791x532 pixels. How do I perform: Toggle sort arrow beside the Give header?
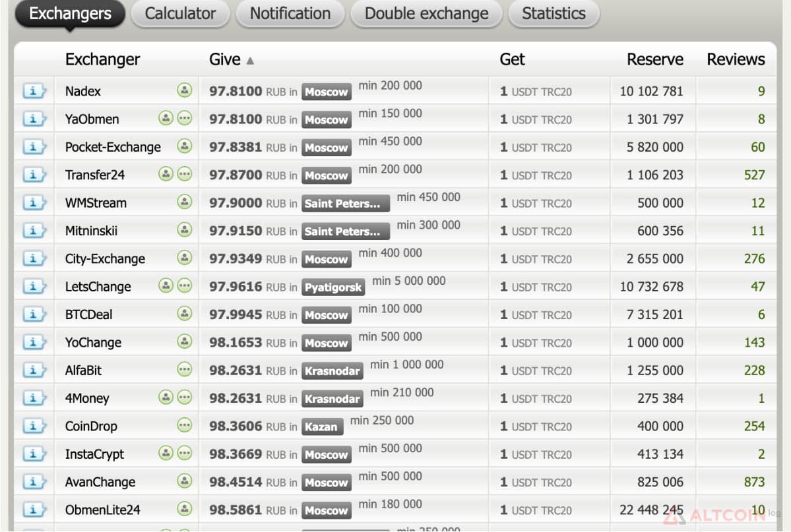coord(250,61)
